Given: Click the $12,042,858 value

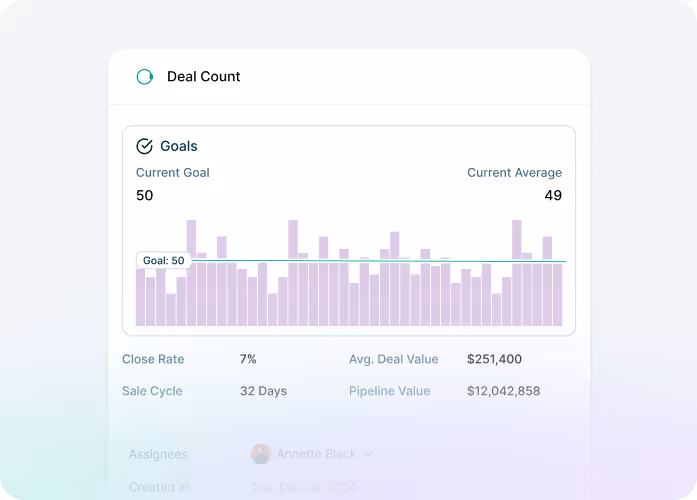Looking at the screenshot, I should click(x=503, y=391).
